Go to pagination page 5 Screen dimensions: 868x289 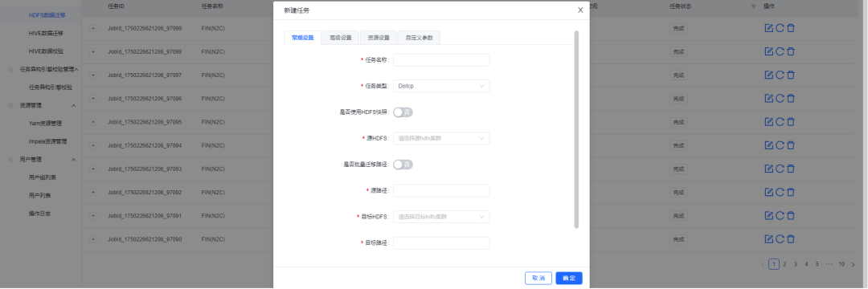tap(817, 264)
